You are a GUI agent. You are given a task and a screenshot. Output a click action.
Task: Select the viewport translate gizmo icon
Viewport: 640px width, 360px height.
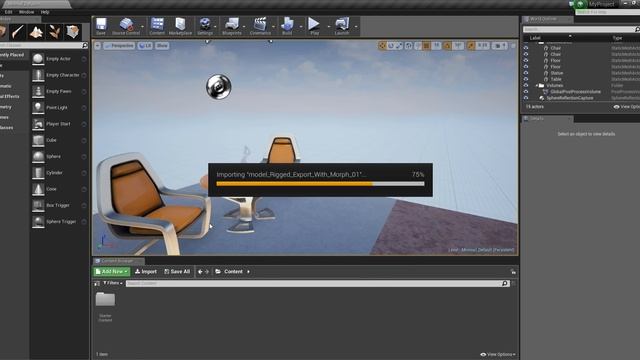[x=382, y=46]
